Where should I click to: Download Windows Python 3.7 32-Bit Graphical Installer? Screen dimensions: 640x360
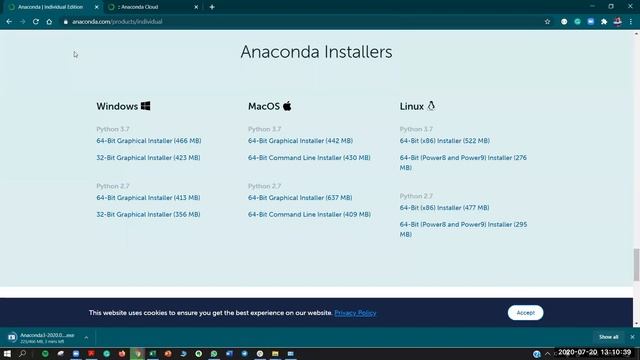tap(148, 158)
